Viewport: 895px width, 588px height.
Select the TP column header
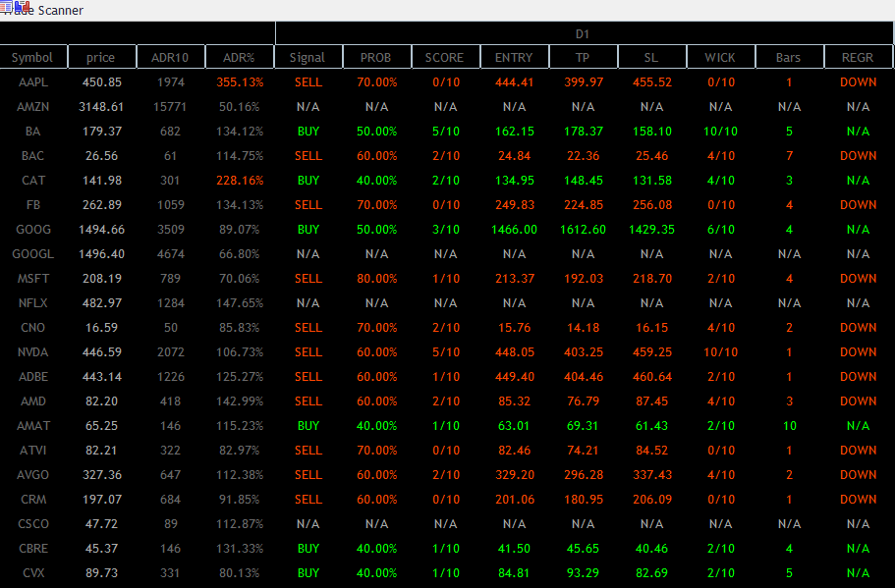tap(583, 58)
